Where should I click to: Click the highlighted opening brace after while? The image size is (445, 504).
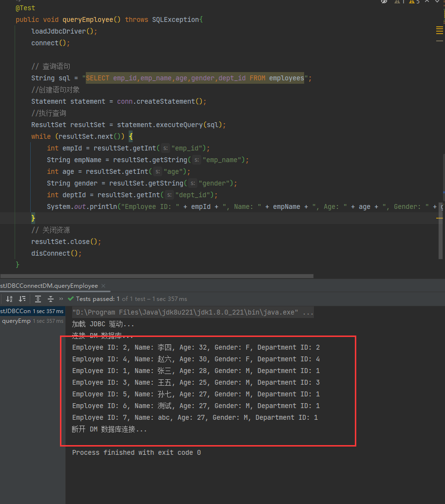[131, 137]
